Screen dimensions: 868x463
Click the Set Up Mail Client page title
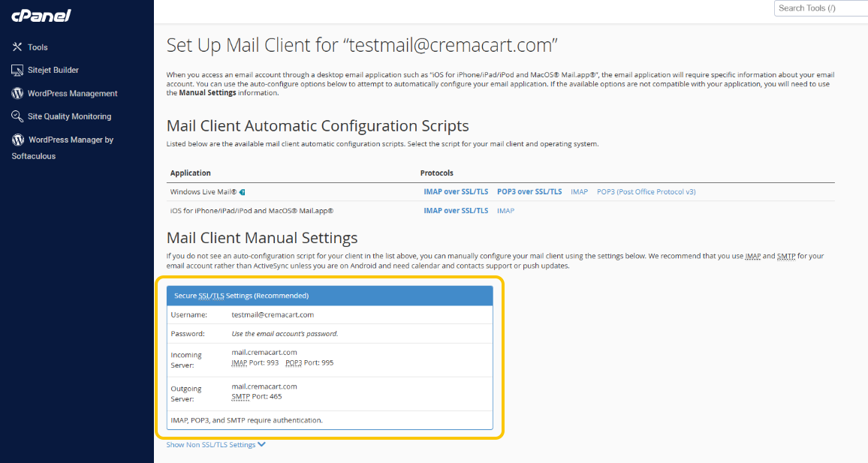pos(362,45)
